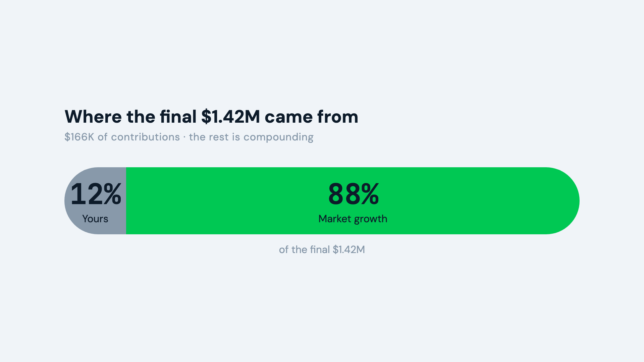Viewport: 644px width, 362px height.
Task: Click the boundary between gray and green segments
Action: (126, 201)
